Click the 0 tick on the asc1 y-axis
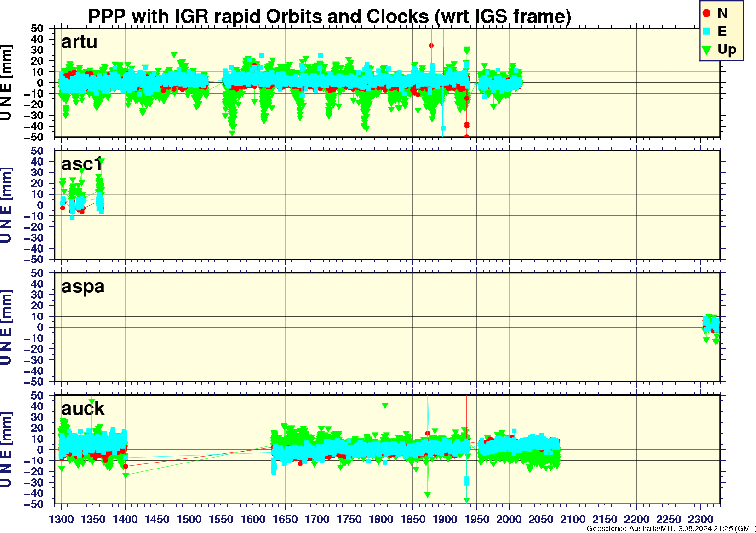The width and height of the screenshot is (756, 533). point(40,205)
